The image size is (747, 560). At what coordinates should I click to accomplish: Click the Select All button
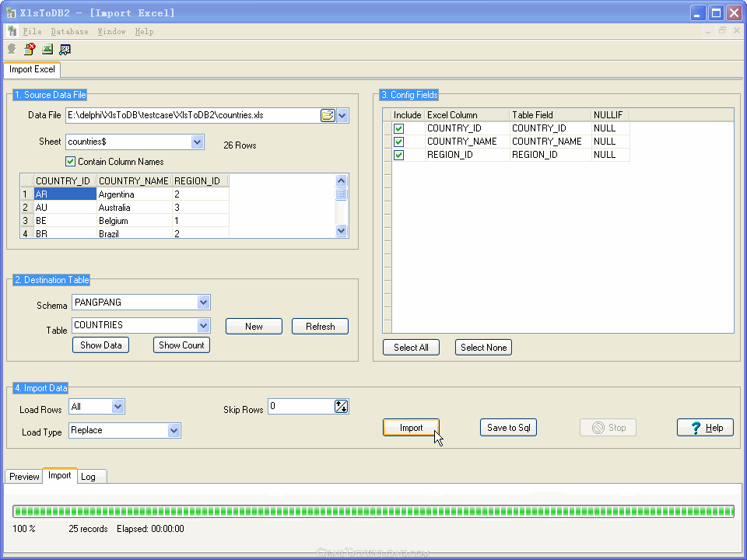tap(411, 348)
